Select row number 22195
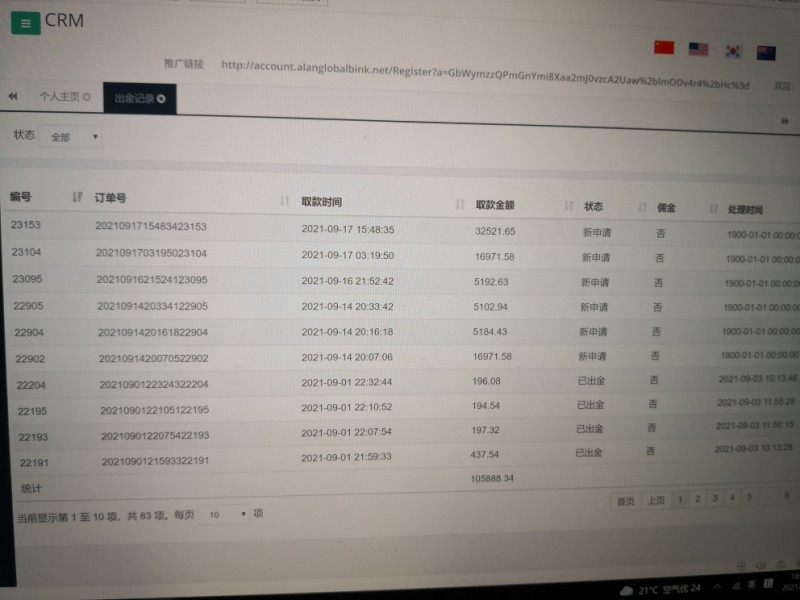Screen dimensions: 800x600 pos(32,411)
